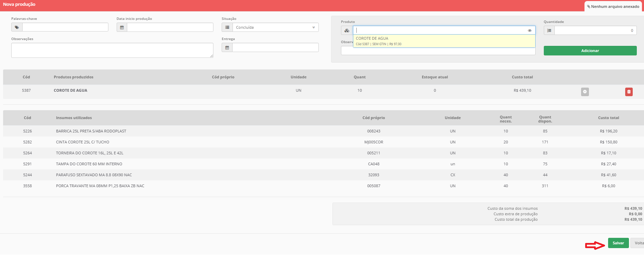
Task: Open gear settings for COROTE DE AGUA
Action: click(585, 92)
